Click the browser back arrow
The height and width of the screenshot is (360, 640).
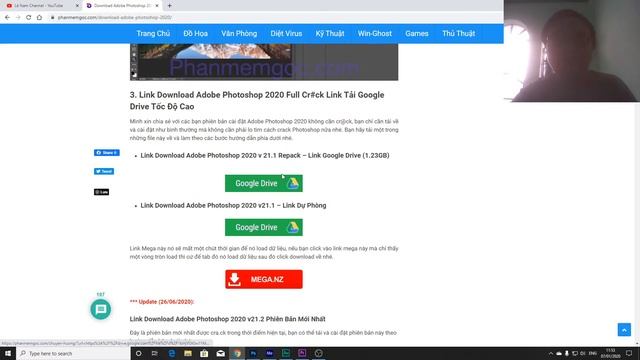point(7,18)
